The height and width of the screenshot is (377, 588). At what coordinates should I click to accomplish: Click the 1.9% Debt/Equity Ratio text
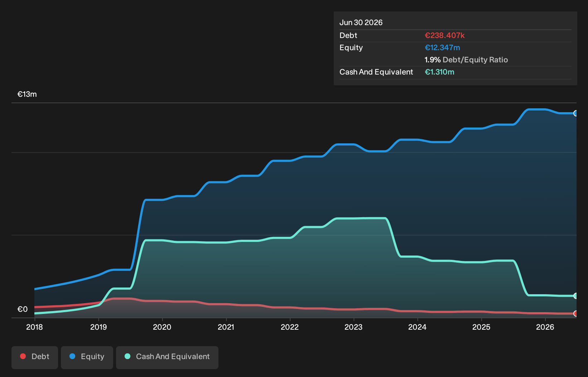[466, 60]
